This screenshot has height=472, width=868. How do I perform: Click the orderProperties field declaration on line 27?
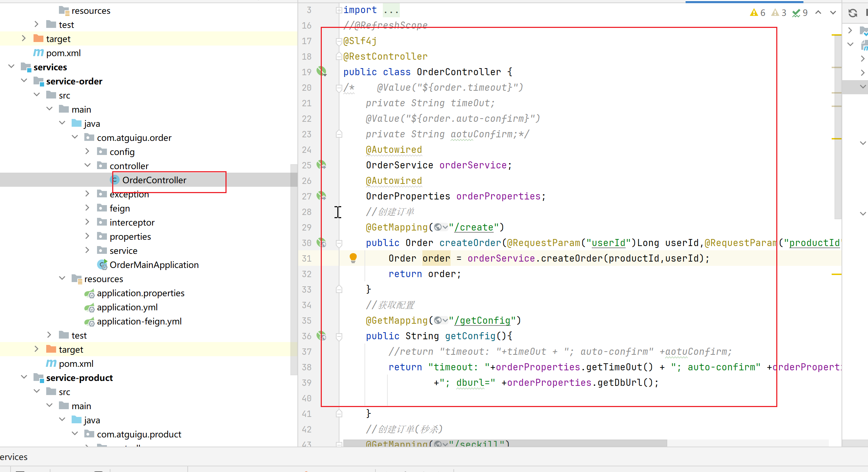tap(498, 196)
